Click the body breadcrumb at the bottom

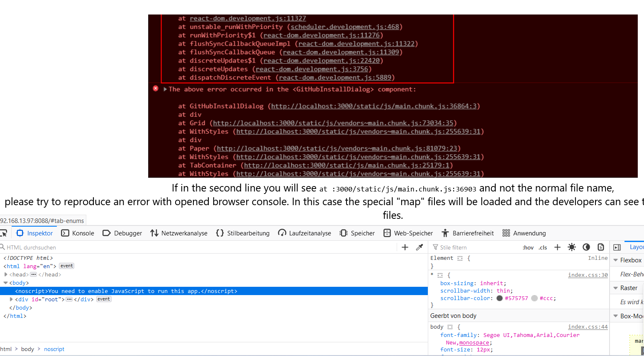(x=27, y=349)
